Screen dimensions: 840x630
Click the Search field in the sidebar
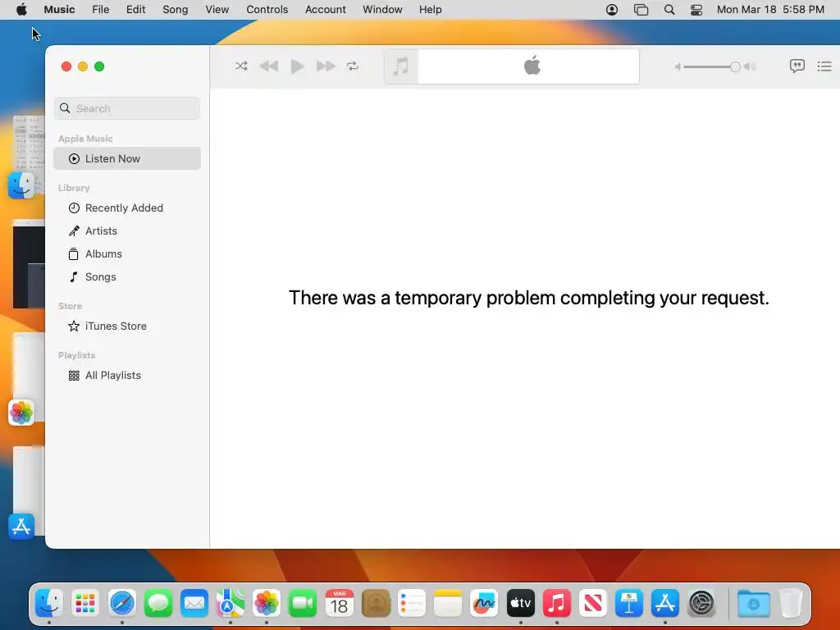pos(127,108)
